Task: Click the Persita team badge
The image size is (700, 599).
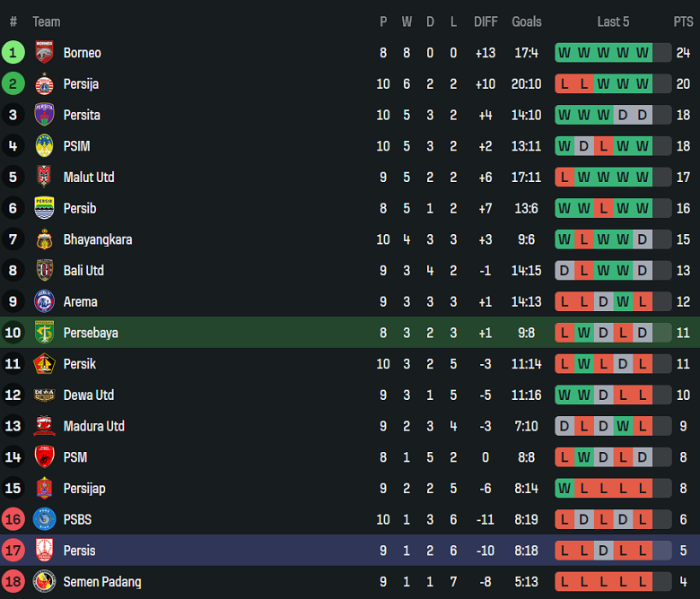Action: coord(44,115)
